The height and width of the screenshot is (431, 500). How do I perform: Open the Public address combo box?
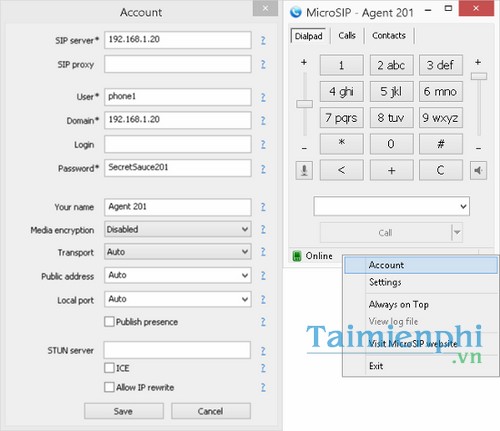click(178, 275)
